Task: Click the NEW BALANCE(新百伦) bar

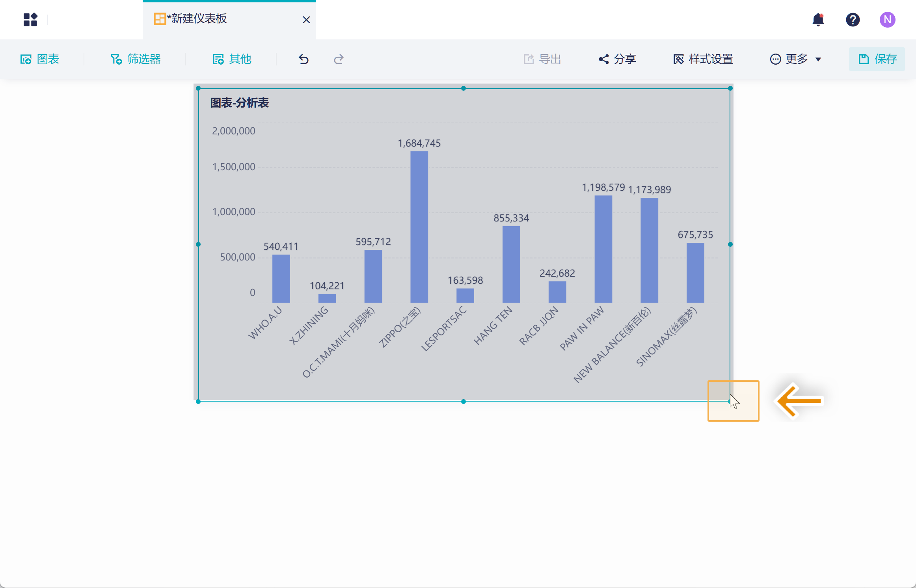Action: coord(650,250)
